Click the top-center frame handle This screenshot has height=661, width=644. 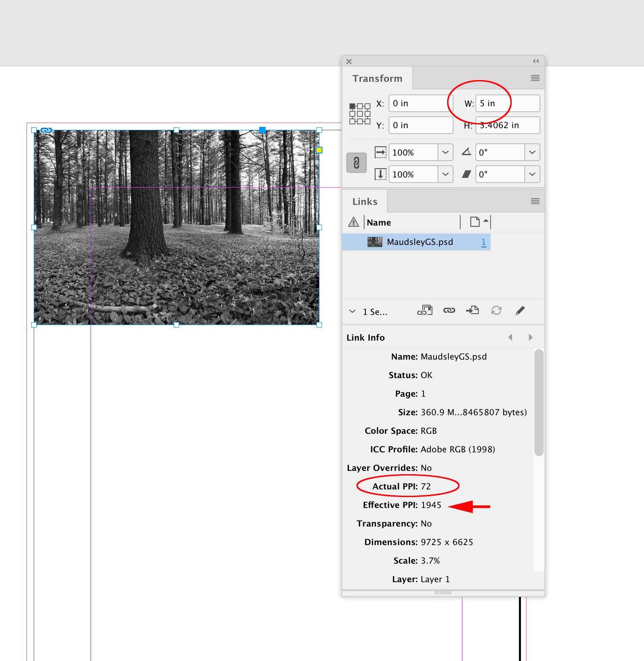click(177, 130)
